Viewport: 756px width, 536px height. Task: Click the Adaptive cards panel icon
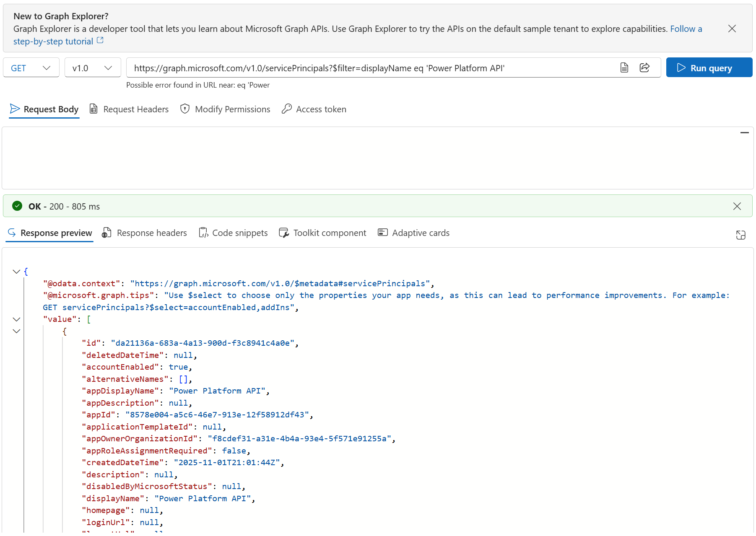pyautogui.click(x=383, y=232)
